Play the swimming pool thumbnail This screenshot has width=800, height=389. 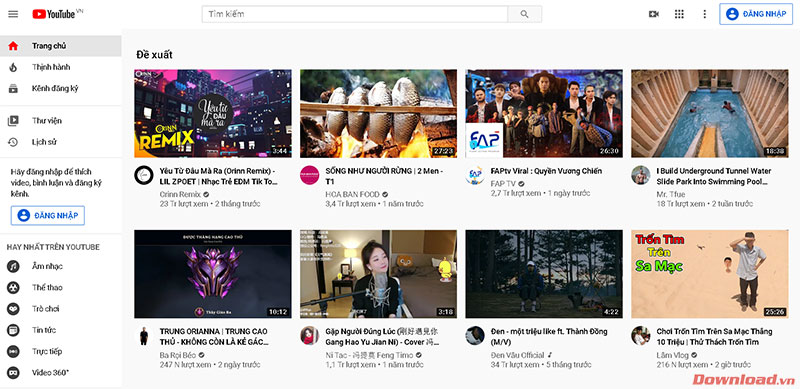pos(710,113)
